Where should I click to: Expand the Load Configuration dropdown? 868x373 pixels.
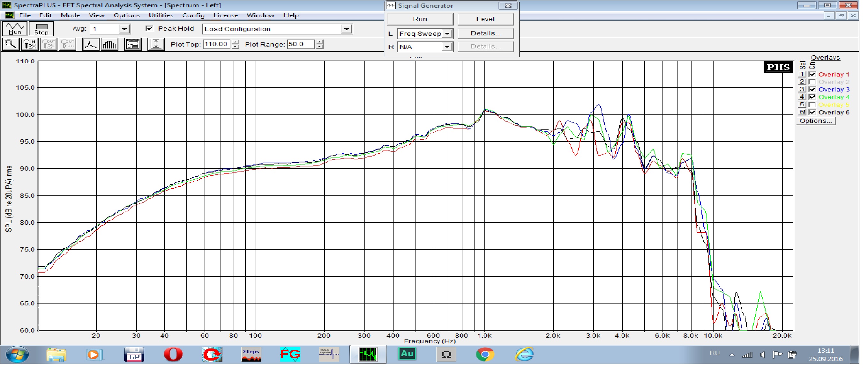pyautogui.click(x=346, y=29)
